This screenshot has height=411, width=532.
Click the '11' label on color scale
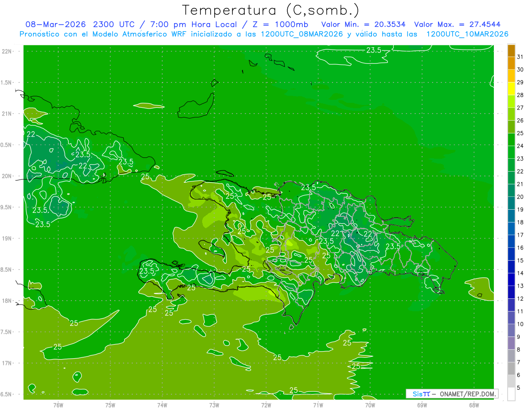[520, 311]
